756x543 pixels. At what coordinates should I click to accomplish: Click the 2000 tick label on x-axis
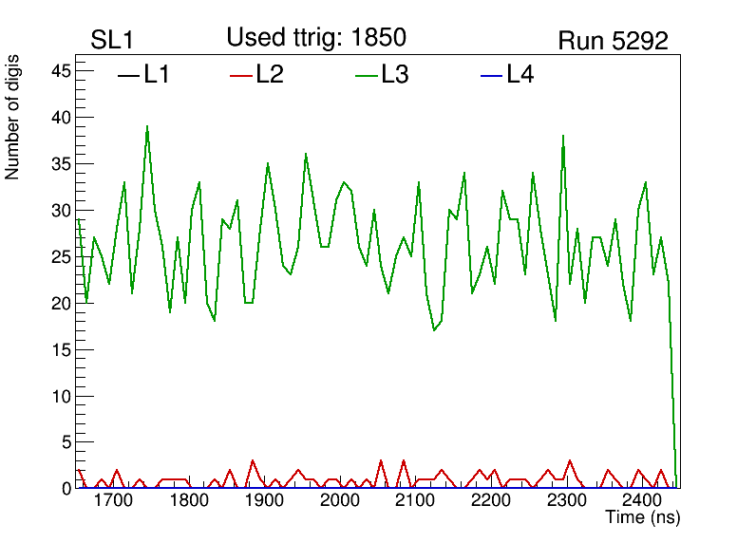[339, 500]
